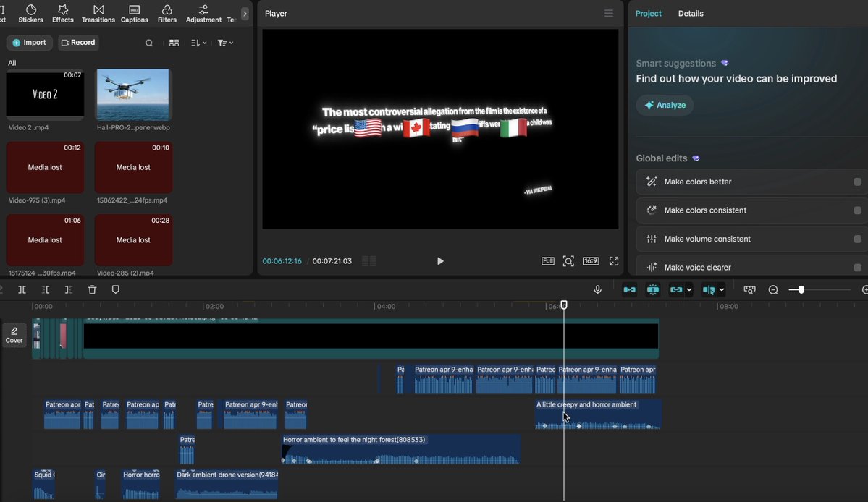The image size is (868, 502).
Task: Click the Analyze button
Action: [x=665, y=105]
